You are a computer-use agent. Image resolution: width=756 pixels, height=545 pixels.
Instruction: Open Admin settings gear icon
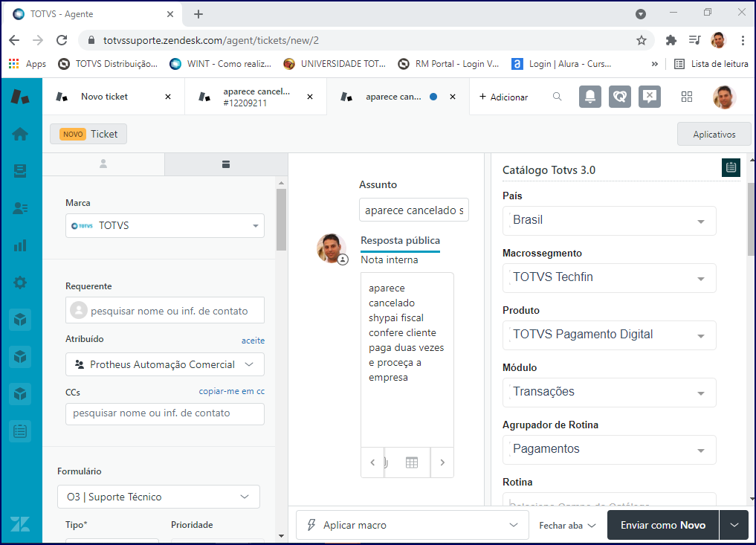point(20,283)
